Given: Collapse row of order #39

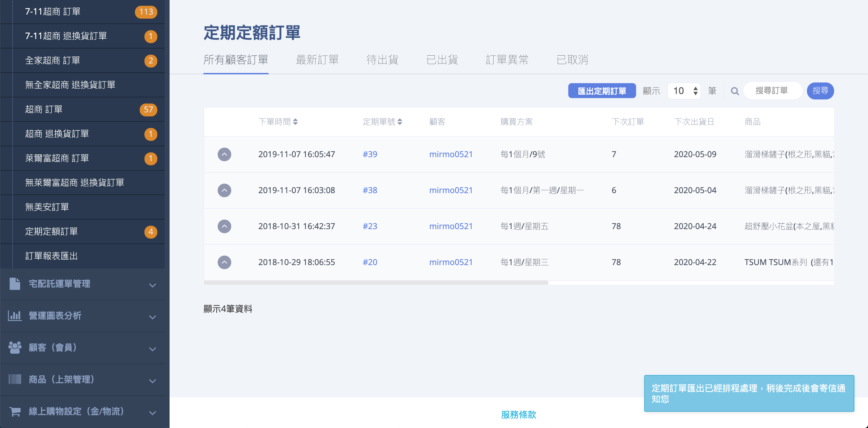Looking at the screenshot, I should pos(224,154).
